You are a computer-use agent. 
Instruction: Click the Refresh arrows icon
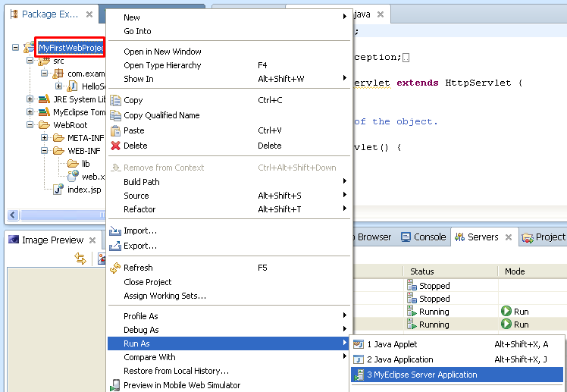click(115, 268)
